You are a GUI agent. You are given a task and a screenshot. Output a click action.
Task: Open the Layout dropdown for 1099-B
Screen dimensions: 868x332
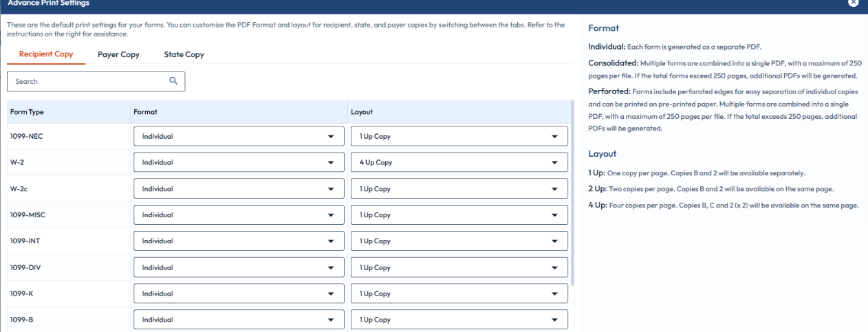coord(459,320)
